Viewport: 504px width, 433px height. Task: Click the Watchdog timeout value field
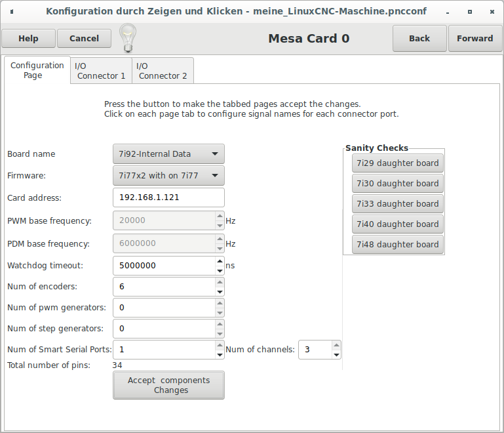point(165,266)
